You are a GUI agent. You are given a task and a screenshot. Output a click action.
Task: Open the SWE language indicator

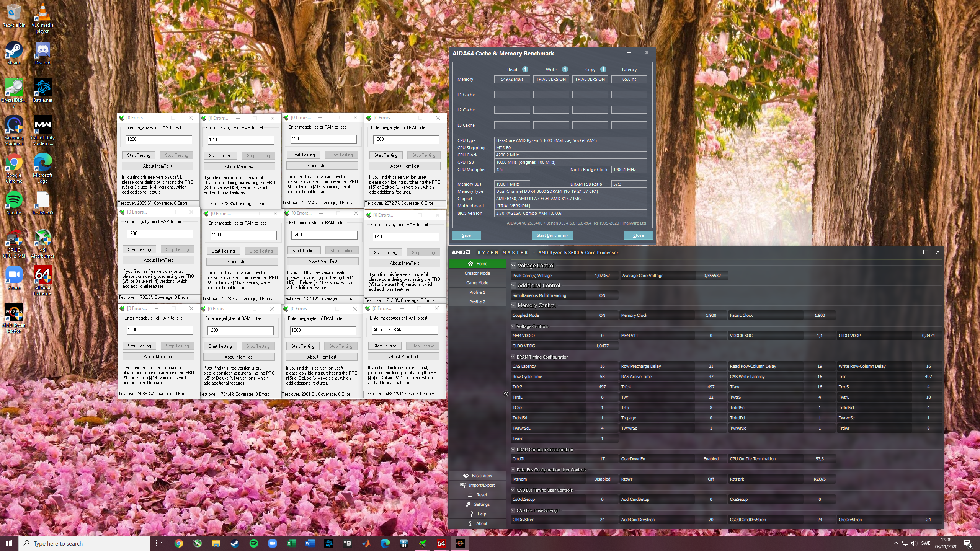(926, 543)
